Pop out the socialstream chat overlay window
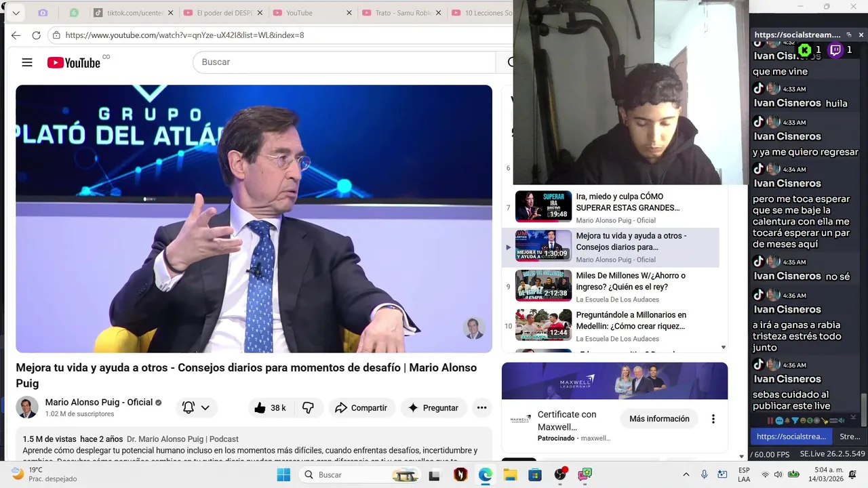 point(848,35)
